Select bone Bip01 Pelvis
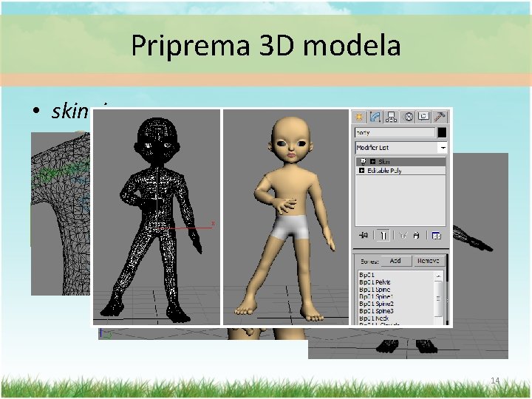Screen dimensions: 532x399 pyautogui.click(x=396, y=282)
